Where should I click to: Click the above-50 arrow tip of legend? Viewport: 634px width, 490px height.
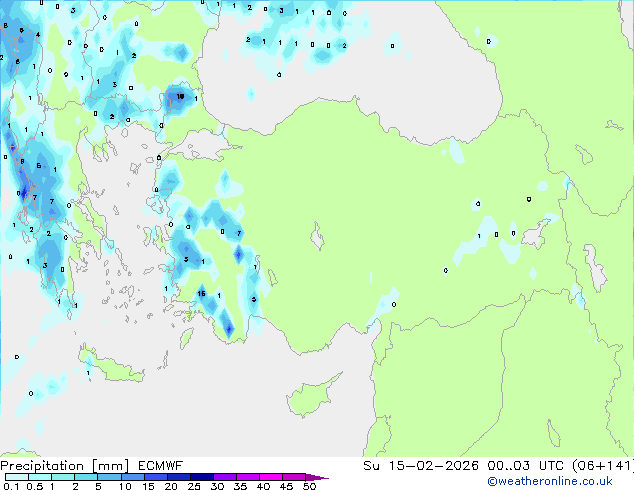click(317, 477)
